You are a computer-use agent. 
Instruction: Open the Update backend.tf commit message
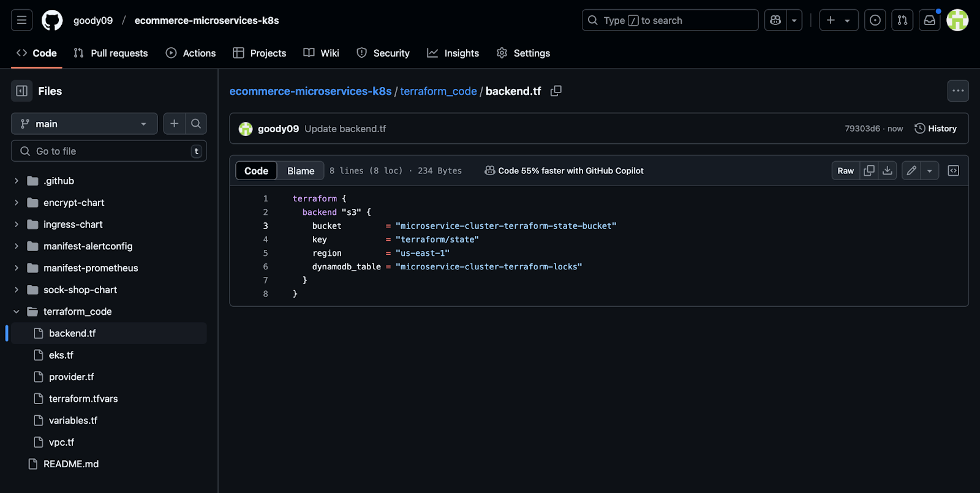pyautogui.click(x=345, y=129)
